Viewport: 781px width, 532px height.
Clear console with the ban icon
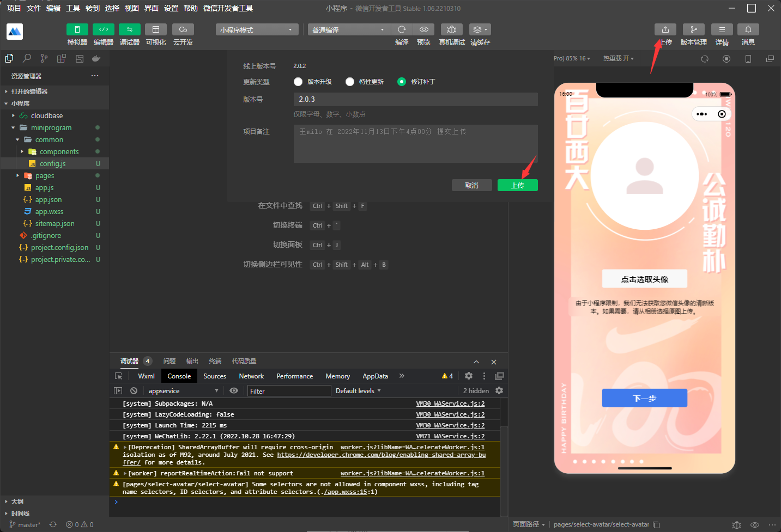(134, 391)
